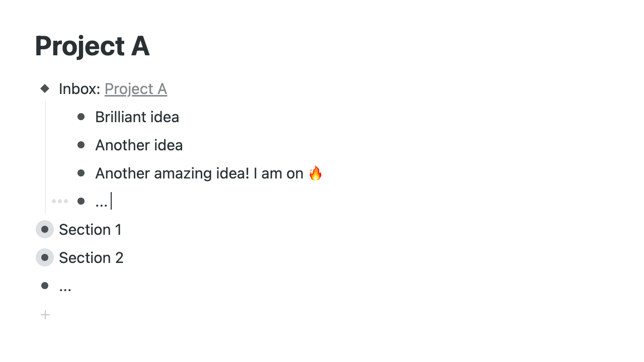
Task: Collapse Inbox using its vertical indent line
Action: [45, 156]
